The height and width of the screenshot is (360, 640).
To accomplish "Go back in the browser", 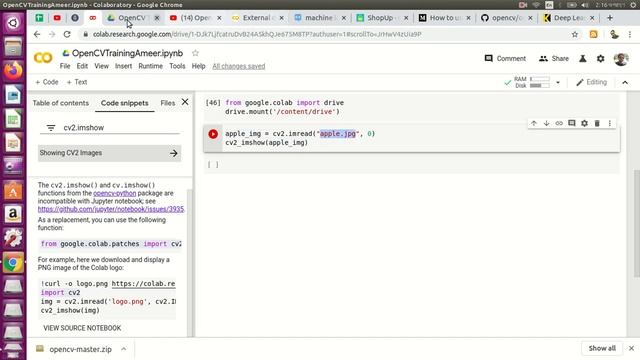I will [37, 34].
